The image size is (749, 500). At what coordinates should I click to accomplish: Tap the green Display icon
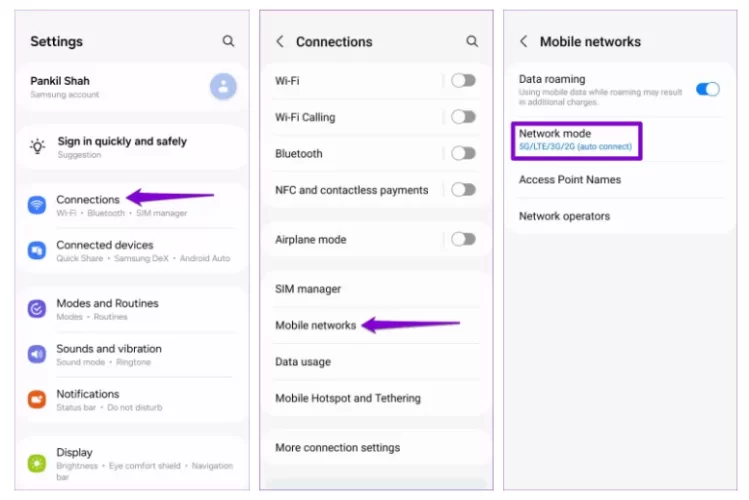pos(37,463)
